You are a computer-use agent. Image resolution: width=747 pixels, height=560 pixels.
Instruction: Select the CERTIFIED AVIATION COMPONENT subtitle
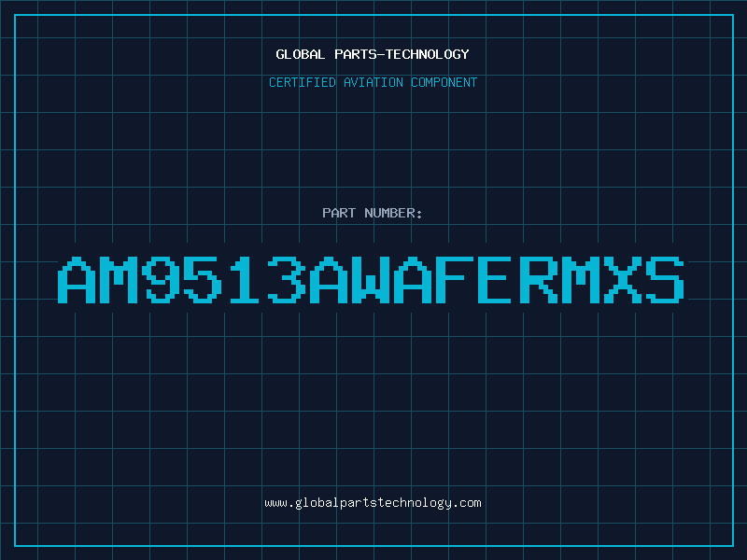click(x=373, y=82)
